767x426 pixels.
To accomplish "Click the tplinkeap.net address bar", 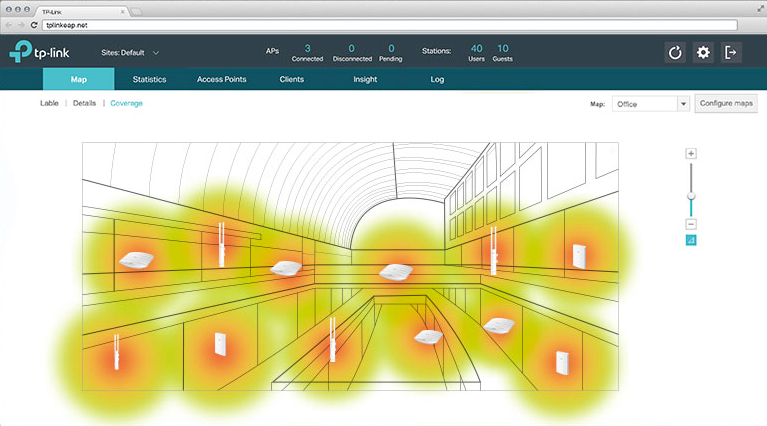I will tap(389, 25).
